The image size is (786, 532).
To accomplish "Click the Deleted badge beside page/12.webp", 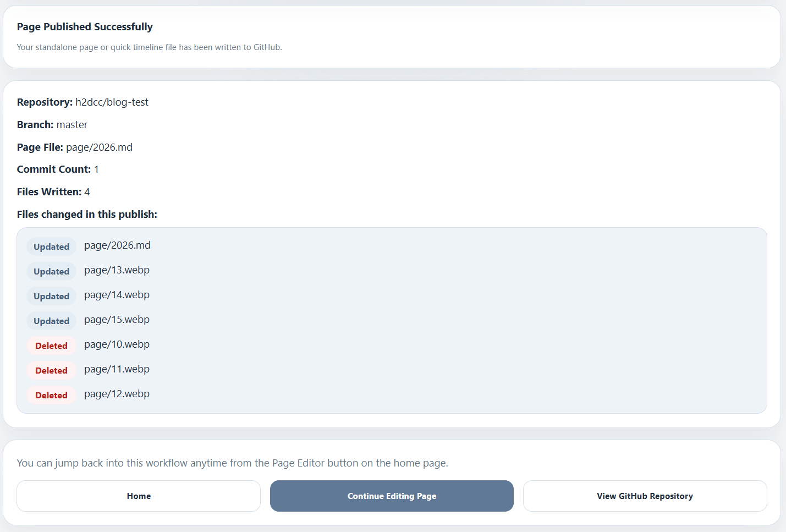I will click(x=51, y=396).
